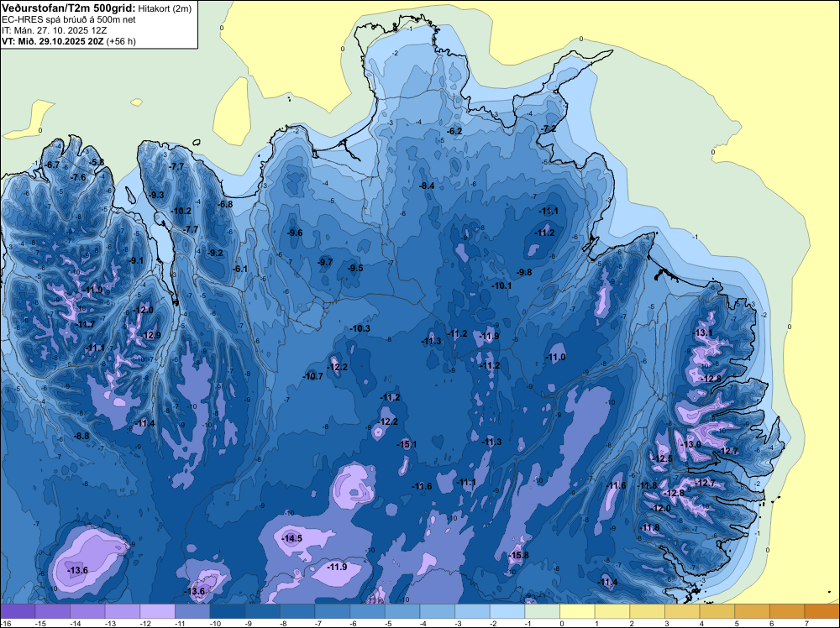Select the "-14.5" temperature value
Image resolution: width=840 pixels, height=628 pixels.
pyautogui.click(x=292, y=539)
